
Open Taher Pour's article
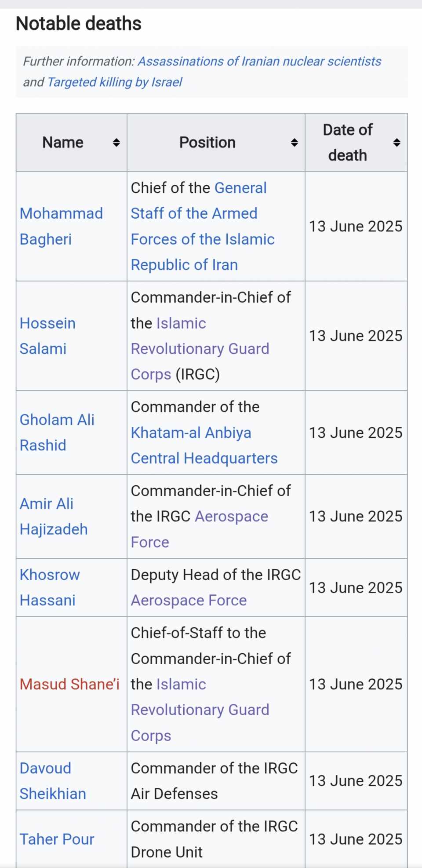click(x=57, y=839)
